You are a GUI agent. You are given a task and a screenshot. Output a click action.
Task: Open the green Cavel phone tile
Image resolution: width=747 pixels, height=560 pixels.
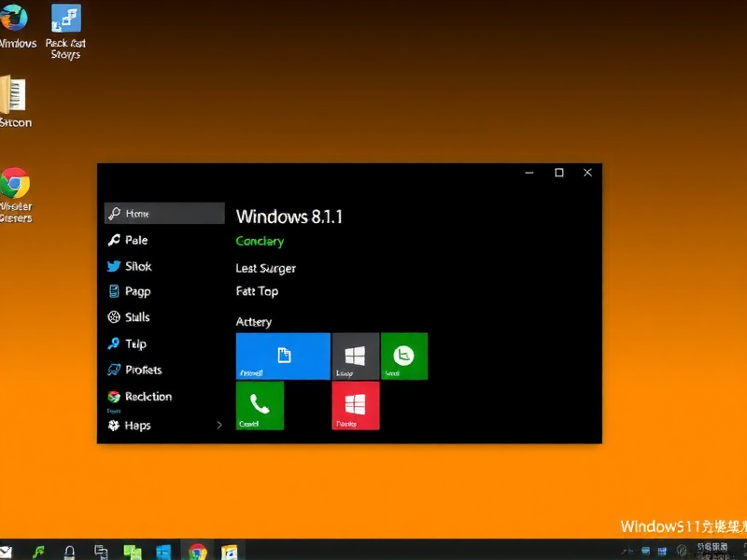(259, 405)
